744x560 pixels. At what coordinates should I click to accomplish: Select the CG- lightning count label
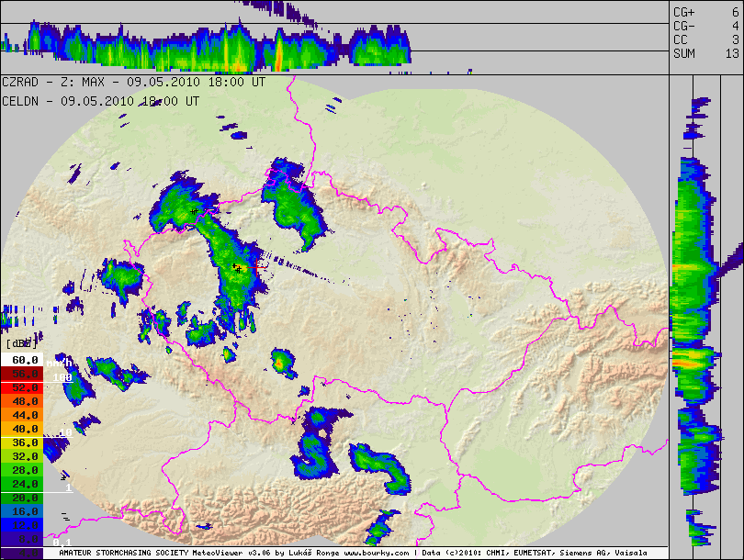point(684,26)
